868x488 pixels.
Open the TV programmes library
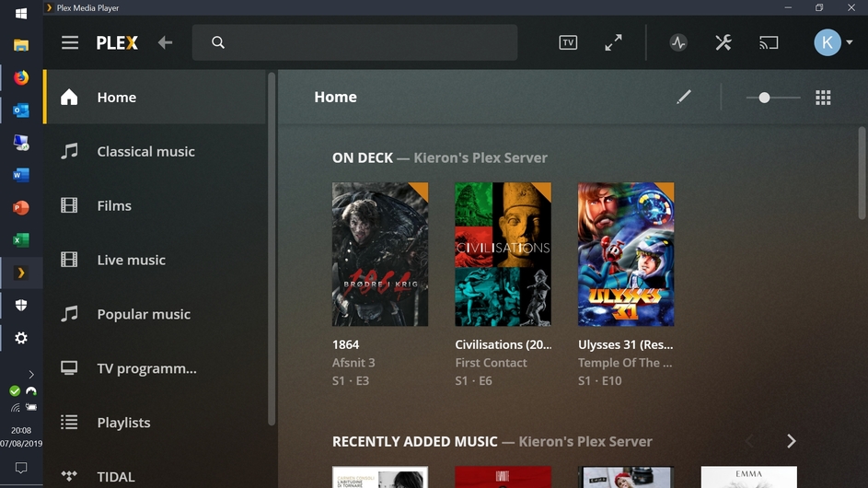click(x=155, y=368)
